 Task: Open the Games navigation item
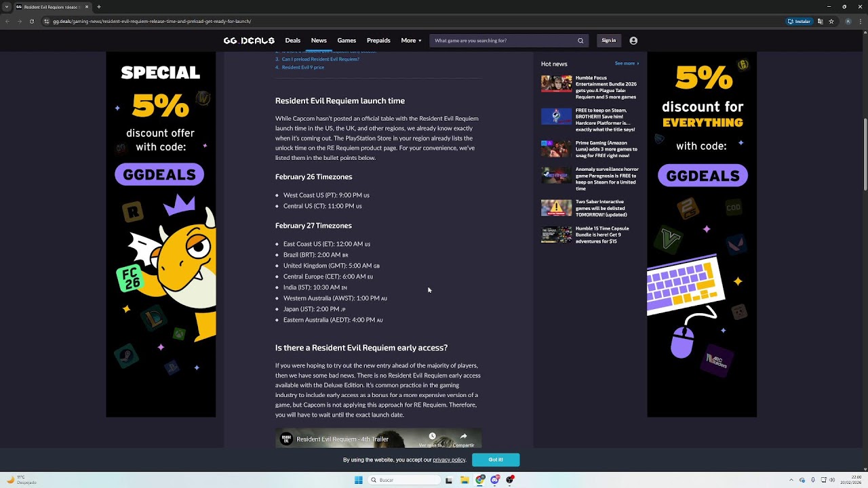tap(347, 41)
